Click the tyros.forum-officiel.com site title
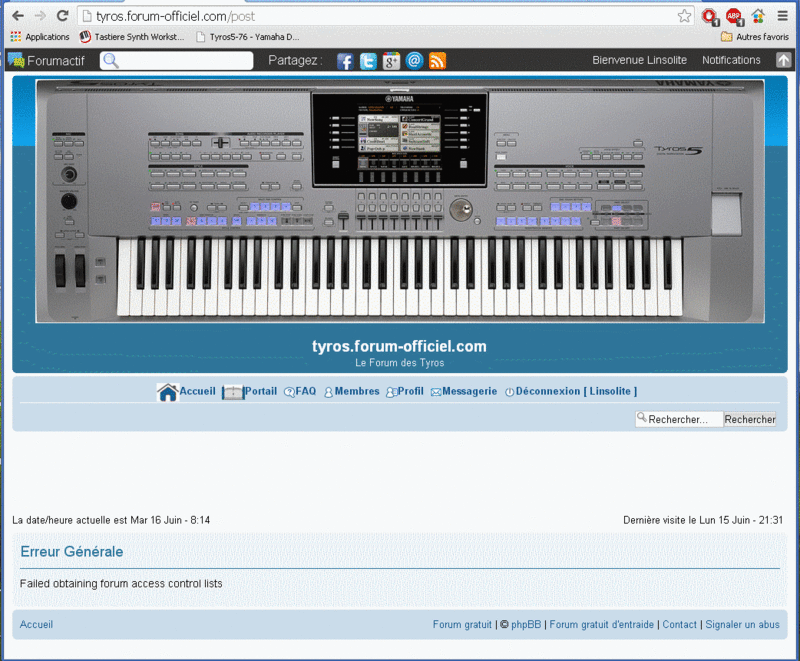800x661 pixels. click(x=399, y=346)
